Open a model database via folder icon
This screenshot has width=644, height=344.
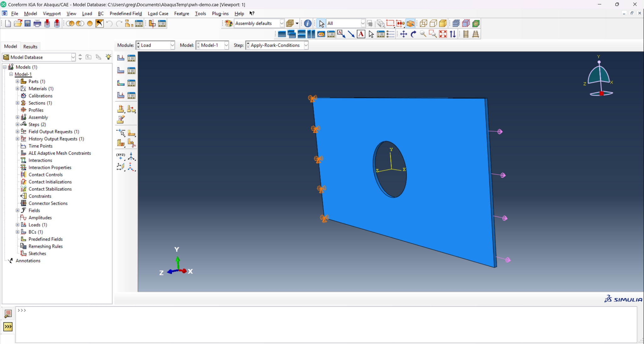(18, 24)
